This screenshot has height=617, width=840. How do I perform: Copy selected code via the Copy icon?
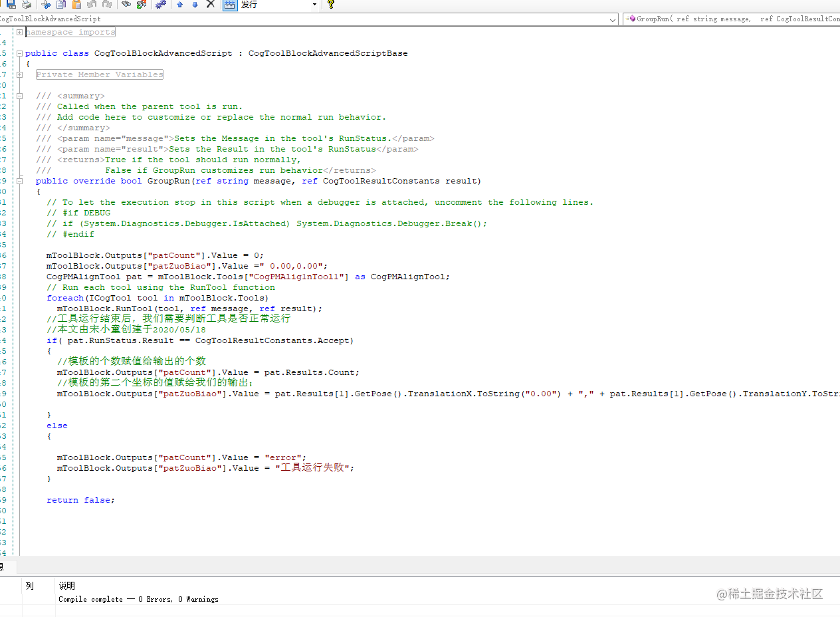pos(61,4)
